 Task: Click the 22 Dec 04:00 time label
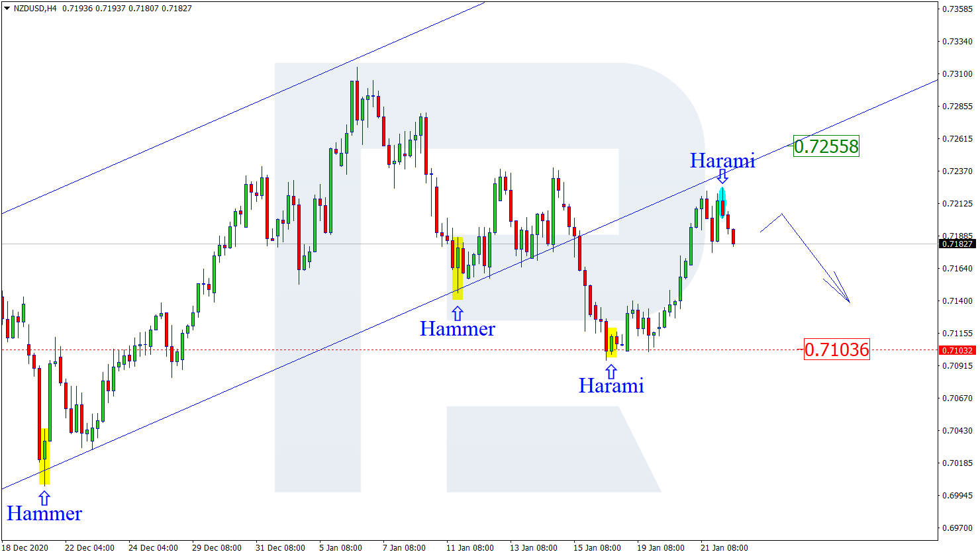89,548
